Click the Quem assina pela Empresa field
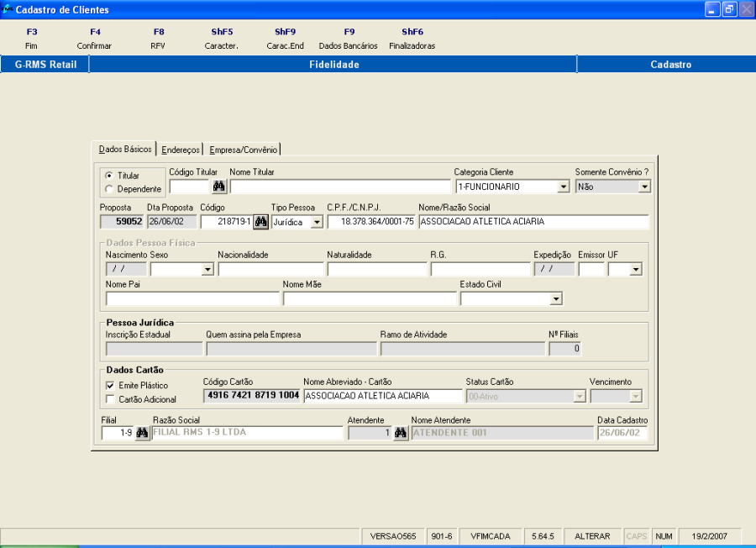Image resolution: width=756 pixels, height=548 pixels. pyautogui.click(x=291, y=349)
